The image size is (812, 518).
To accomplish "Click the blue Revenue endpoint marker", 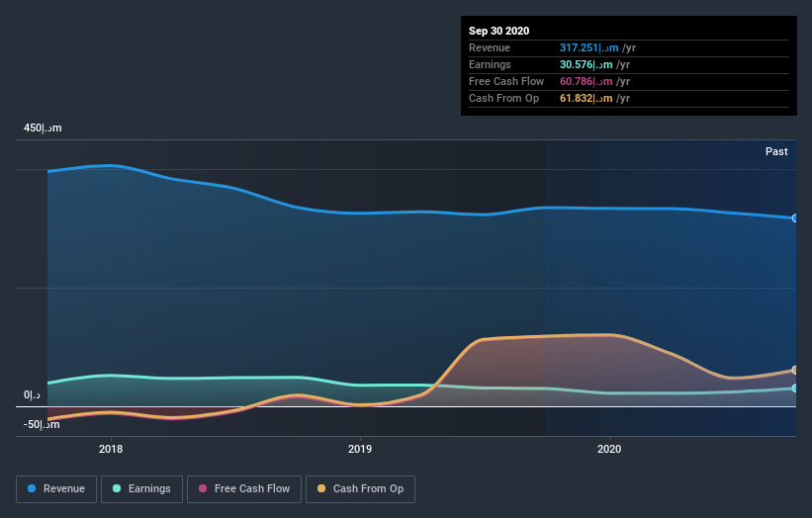I will (795, 218).
